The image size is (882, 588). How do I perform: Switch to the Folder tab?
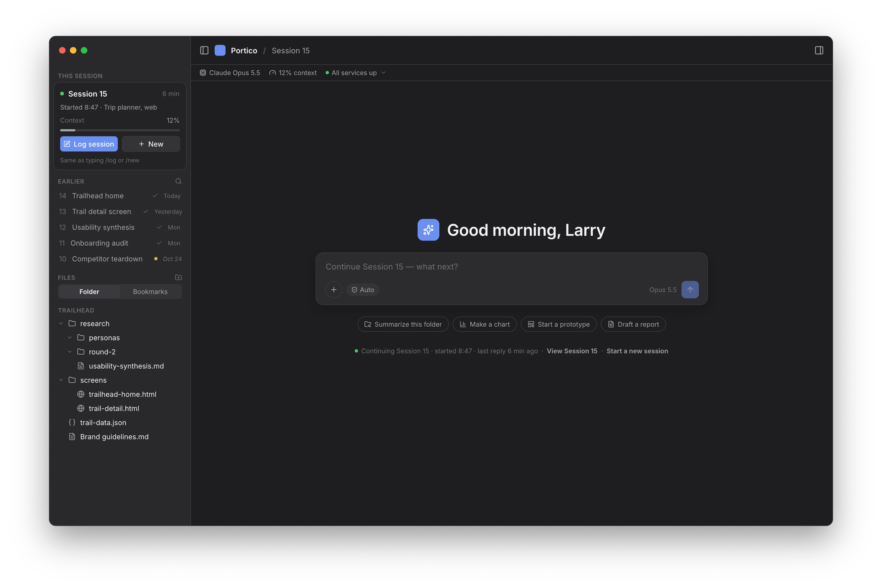click(89, 292)
